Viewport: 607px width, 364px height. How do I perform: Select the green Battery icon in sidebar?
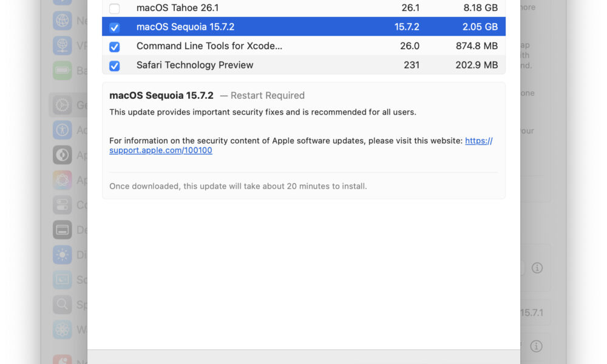point(63,70)
